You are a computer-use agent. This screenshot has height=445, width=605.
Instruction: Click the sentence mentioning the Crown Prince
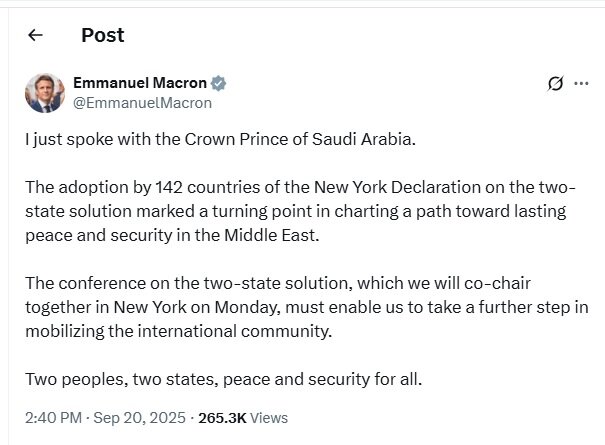pos(219,139)
